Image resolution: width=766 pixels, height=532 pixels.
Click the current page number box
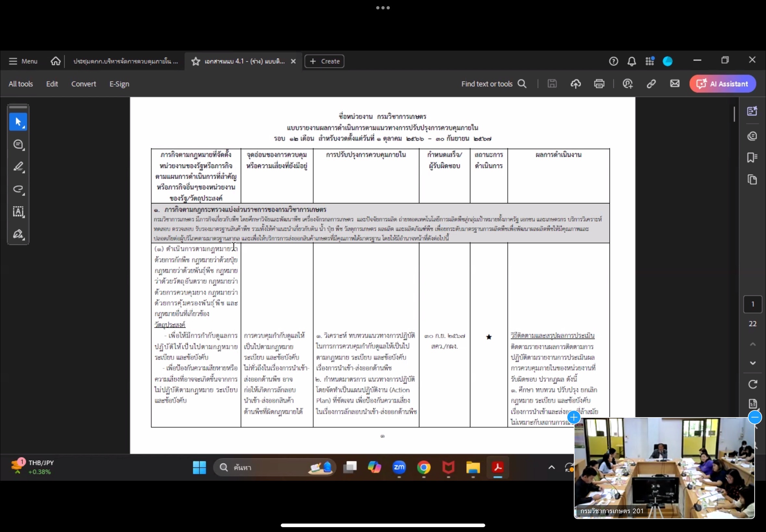tap(752, 304)
